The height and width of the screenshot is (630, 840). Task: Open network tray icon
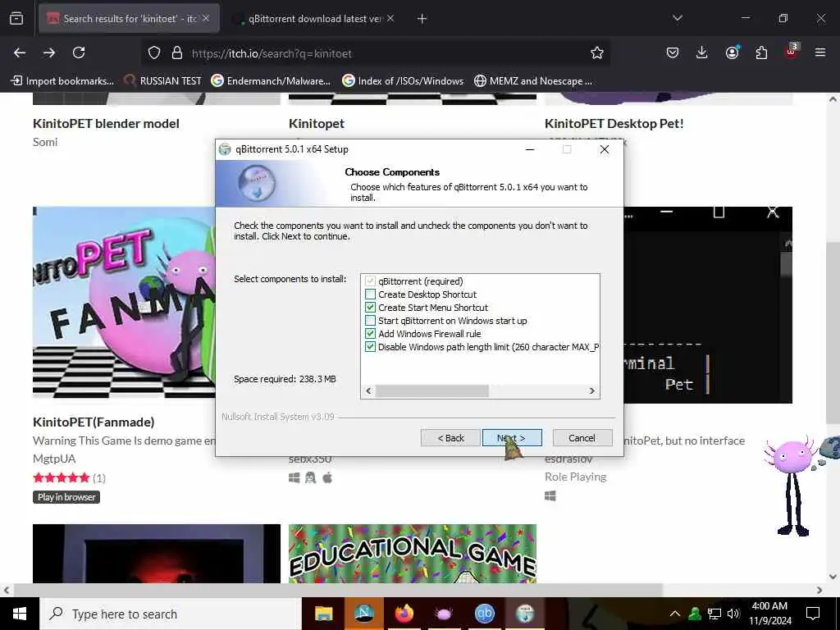tap(714, 614)
